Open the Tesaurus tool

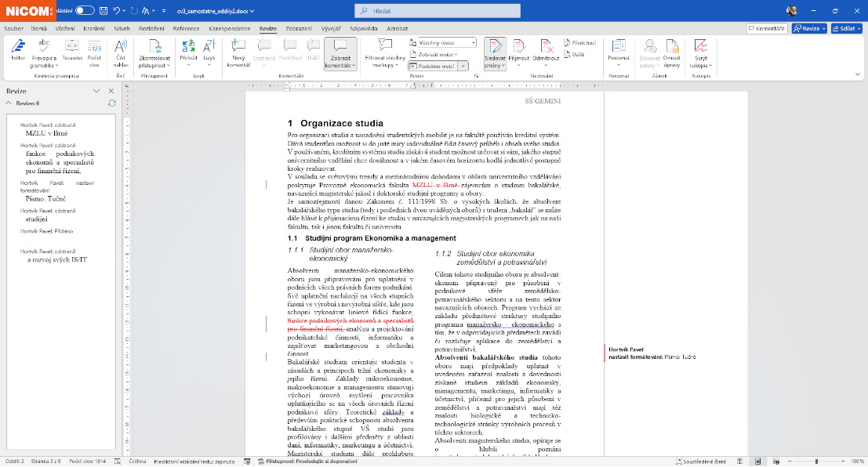[x=72, y=50]
